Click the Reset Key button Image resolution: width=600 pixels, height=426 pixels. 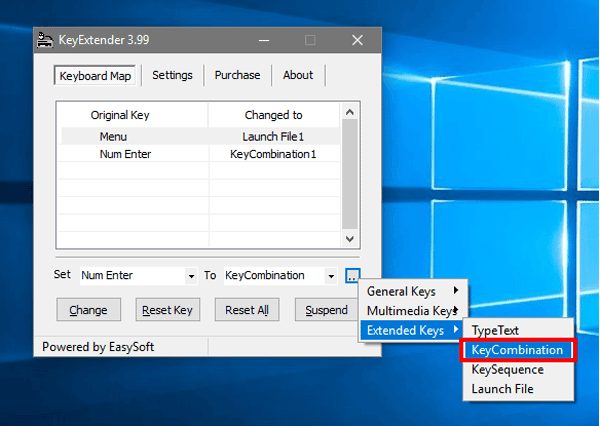(x=167, y=310)
